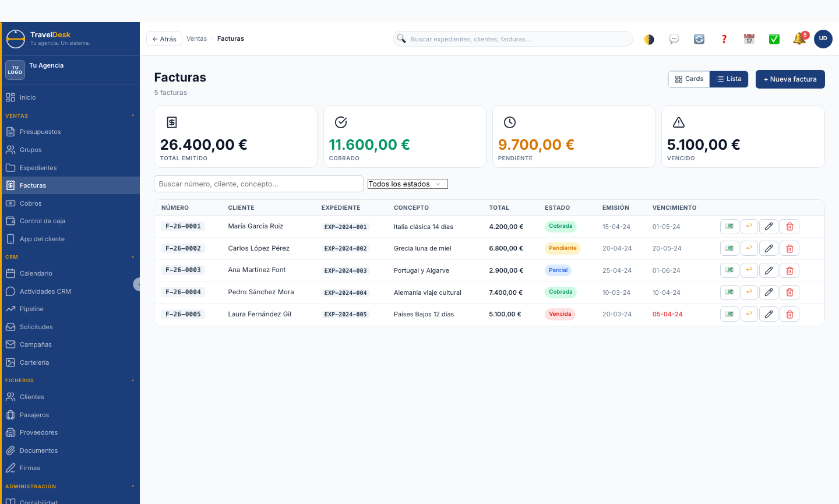Viewport: 839px width, 504px height.
Task: Register payment for invoice F-26-0004
Action: [729, 292]
